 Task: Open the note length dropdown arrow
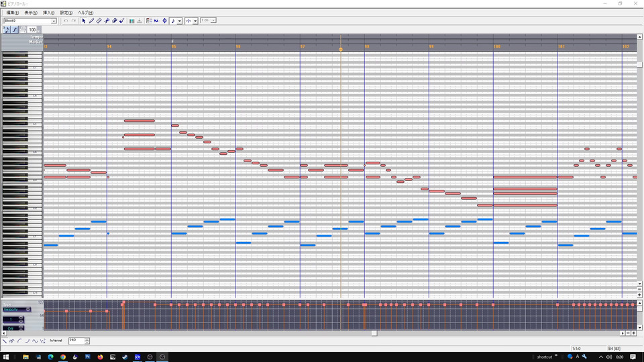click(180, 21)
